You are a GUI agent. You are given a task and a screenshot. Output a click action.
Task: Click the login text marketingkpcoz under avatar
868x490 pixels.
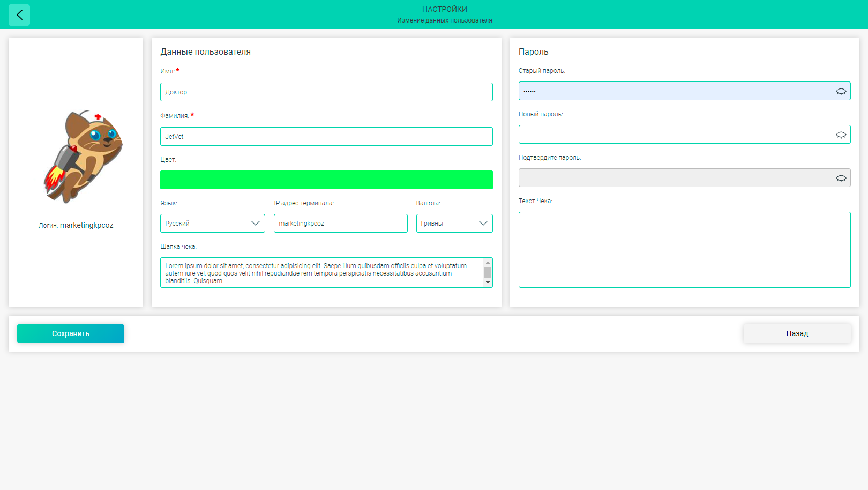point(87,225)
